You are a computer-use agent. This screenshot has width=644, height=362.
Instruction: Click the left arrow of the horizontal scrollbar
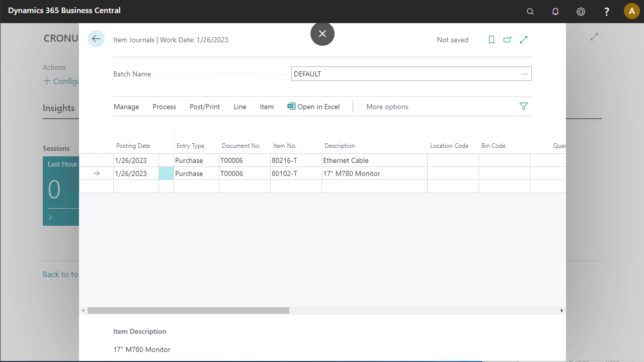tap(83, 311)
